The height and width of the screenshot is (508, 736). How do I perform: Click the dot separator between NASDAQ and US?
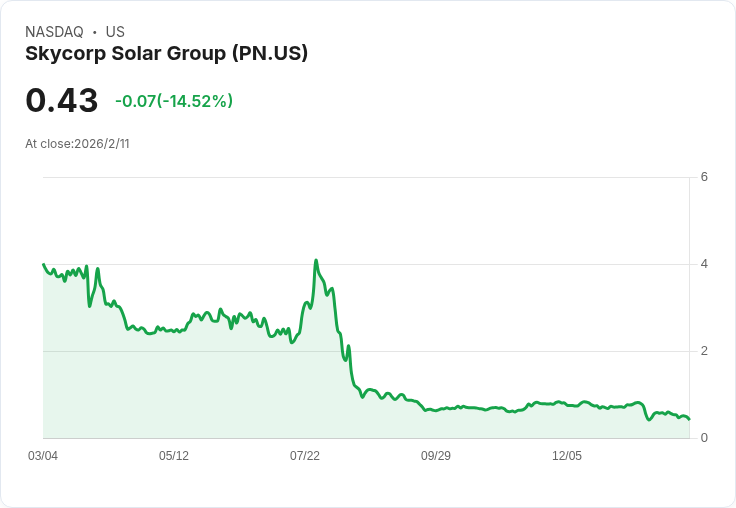[x=95, y=32]
